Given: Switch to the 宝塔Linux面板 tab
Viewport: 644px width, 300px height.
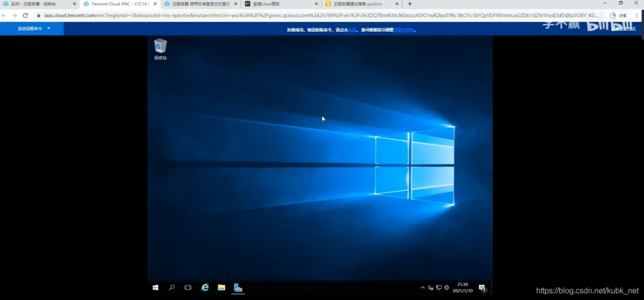Looking at the screenshot, I should coord(266,4).
